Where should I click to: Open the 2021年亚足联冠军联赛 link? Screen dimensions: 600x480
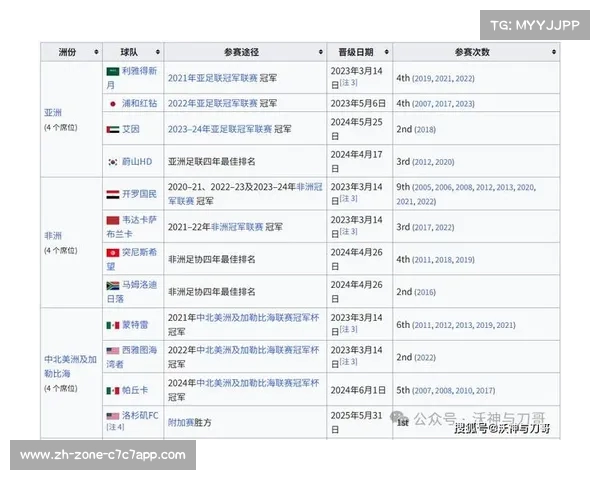click(x=213, y=78)
